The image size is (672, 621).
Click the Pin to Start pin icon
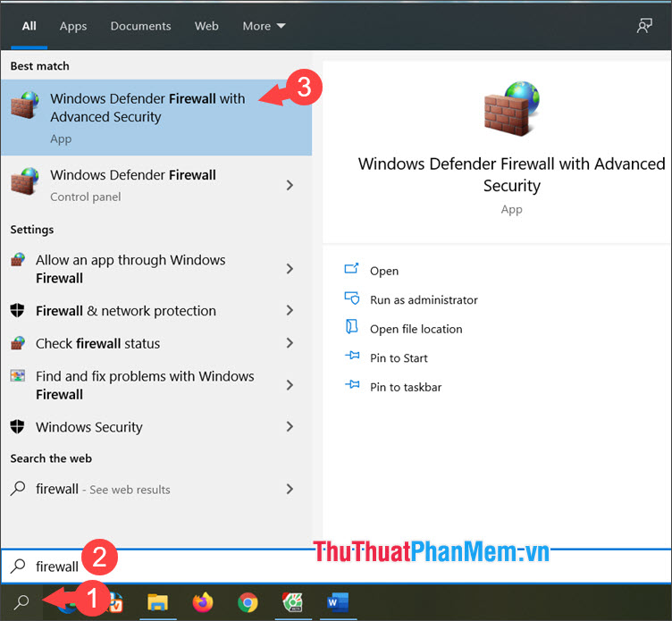pyautogui.click(x=352, y=356)
